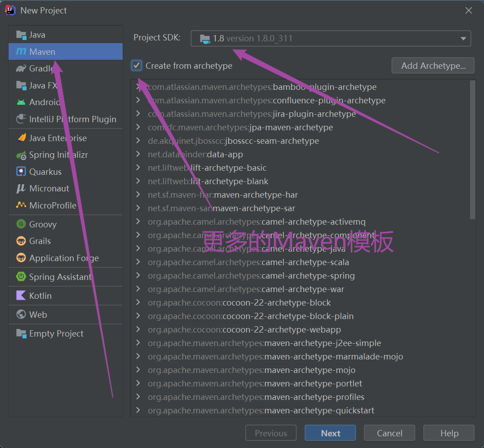Expand confluence-plugin-archetype node
Image resolution: width=484 pixels, height=448 pixels.
138,100
